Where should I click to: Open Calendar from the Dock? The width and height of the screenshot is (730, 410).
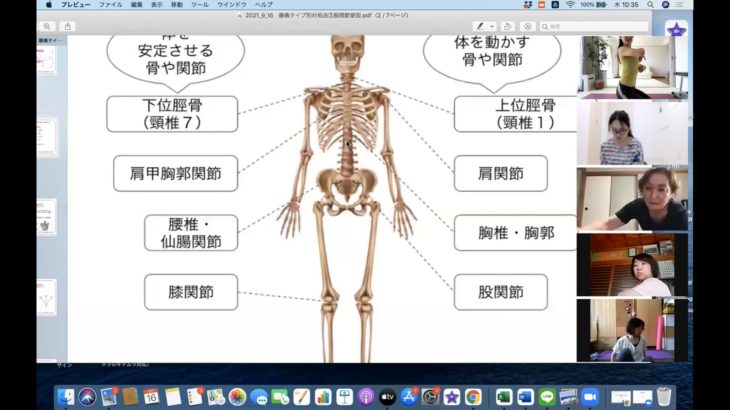pos(151,397)
